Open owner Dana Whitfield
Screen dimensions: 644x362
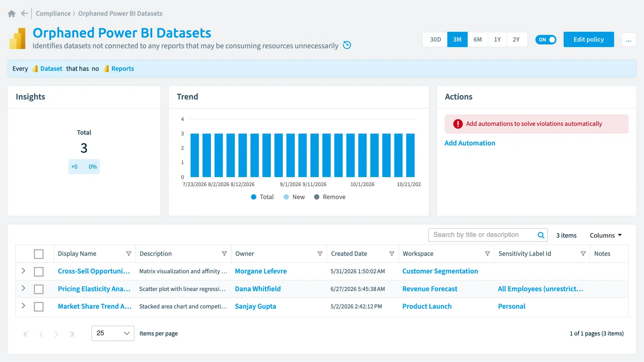tap(258, 289)
